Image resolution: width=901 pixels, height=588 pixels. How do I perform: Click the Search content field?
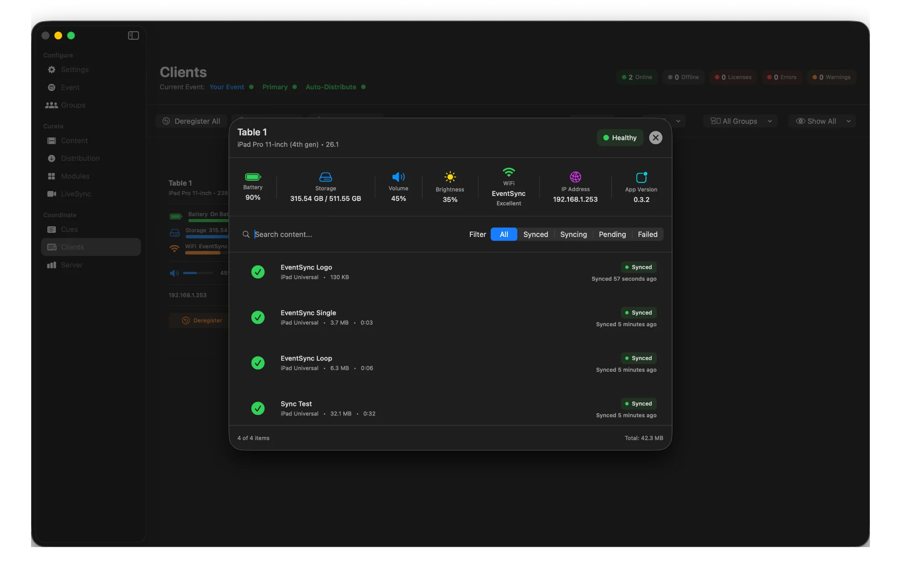point(315,234)
